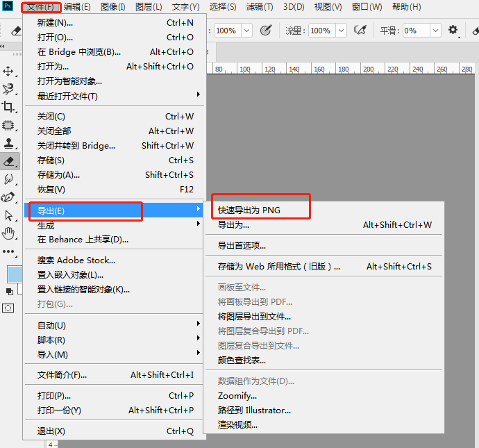This screenshot has width=479, height=448.
Task: Click the Photoshop Ps logo icon
Action: [8, 6]
